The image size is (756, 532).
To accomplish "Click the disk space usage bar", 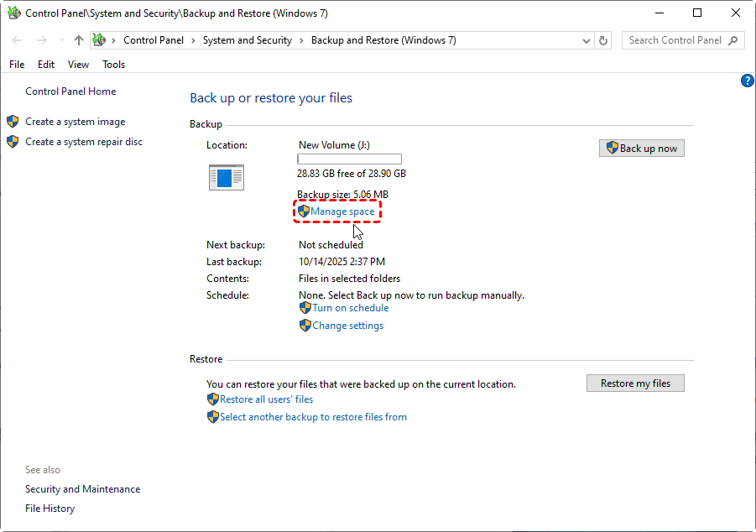I will click(349, 159).
